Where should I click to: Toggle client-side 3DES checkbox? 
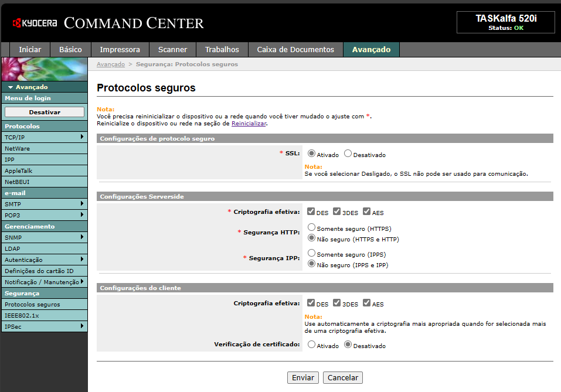[x=336, y=303]
